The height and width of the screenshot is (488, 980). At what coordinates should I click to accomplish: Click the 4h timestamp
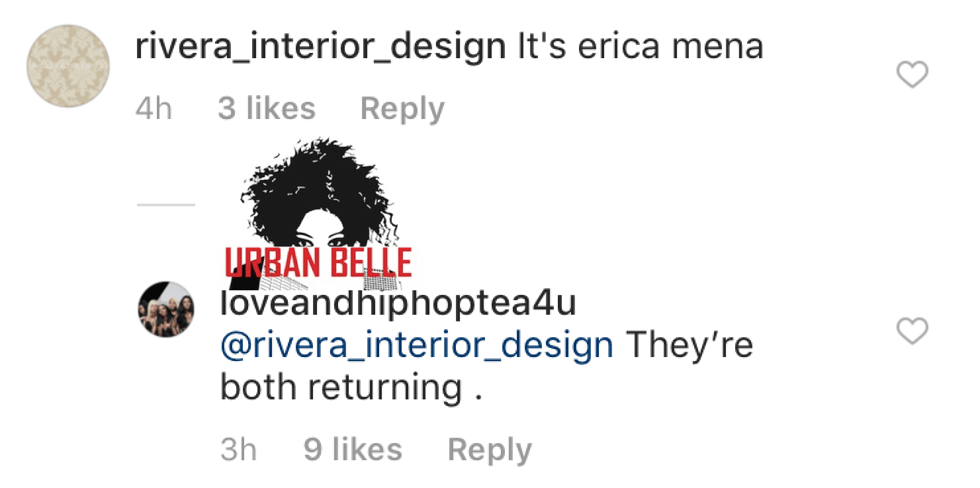(154, 109)
